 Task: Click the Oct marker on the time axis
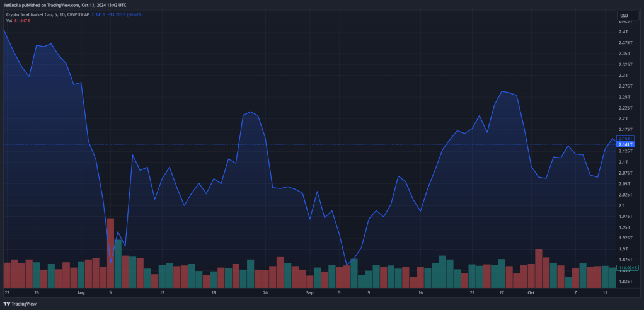(x=531, y=293)
